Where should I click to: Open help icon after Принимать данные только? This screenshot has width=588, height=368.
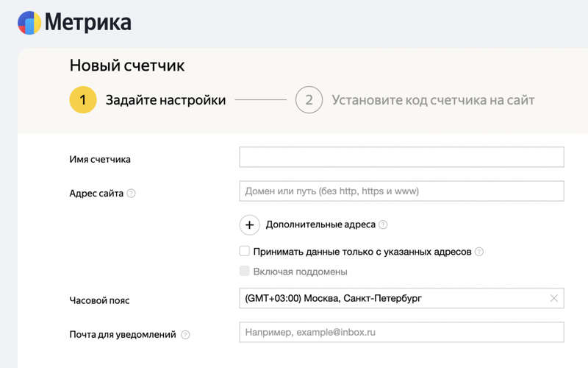(x=479, y=252)
